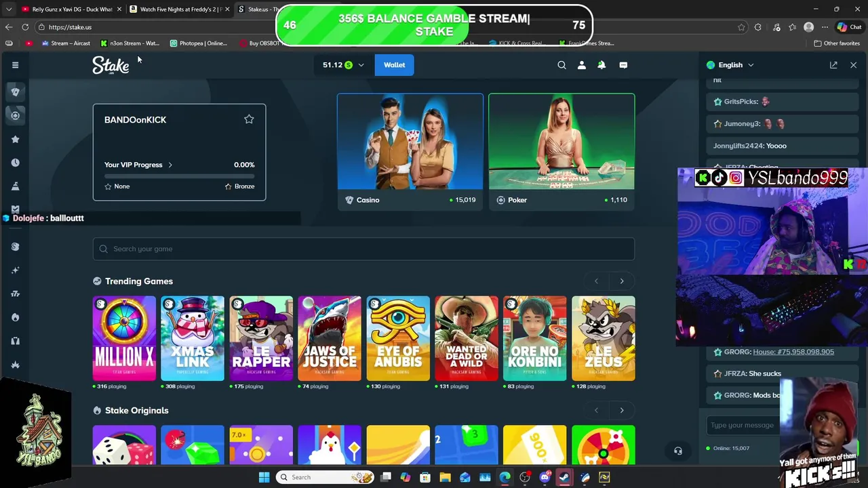The width and height of the screenshot is (868, 488).
Task: Go back in browser history
Action: coord(8,27)
